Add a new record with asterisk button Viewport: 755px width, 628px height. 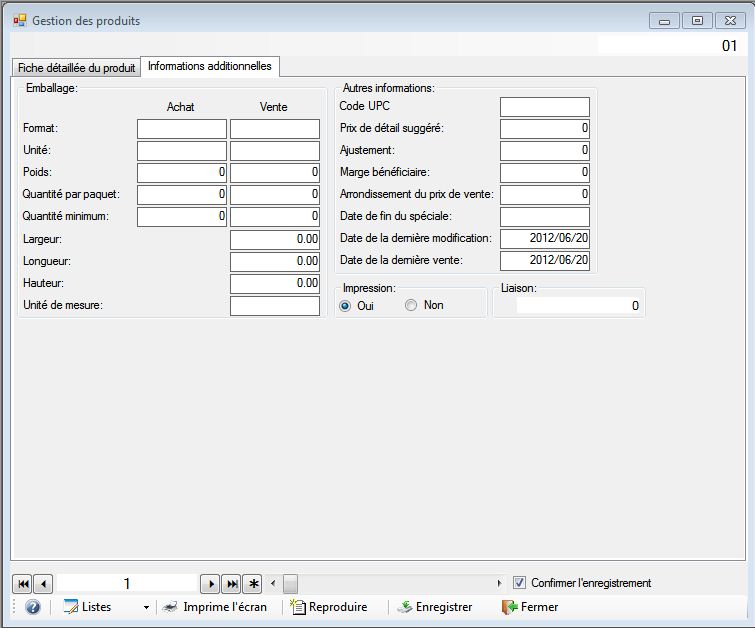tap(253, 583)
